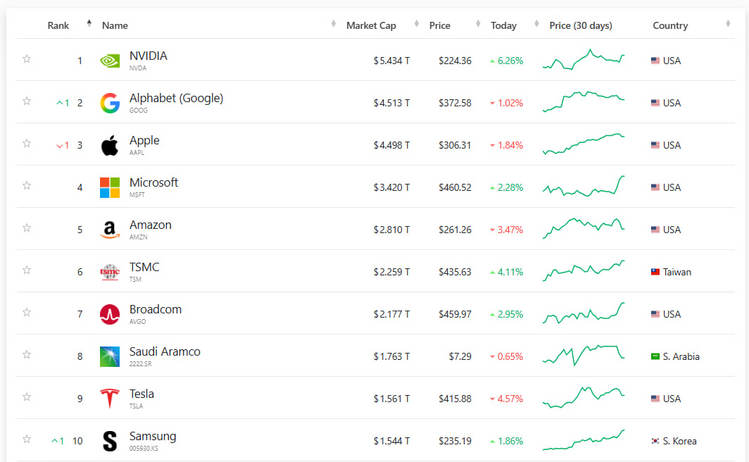
Task: Click the Rank column header
Action: 58,26
